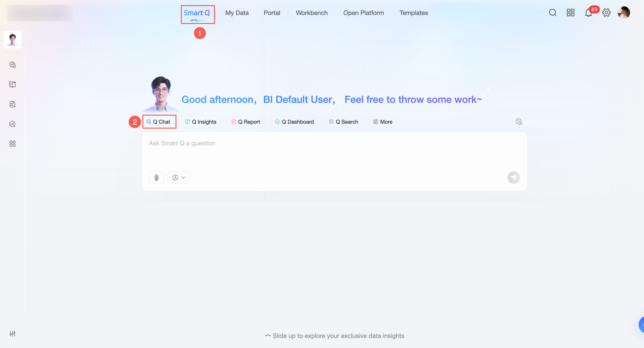Image resolution: width=644 pixels, height=348 pixels.
Task: Expand the More options chip
Action: pyautogui.click(x=383, y=122)
